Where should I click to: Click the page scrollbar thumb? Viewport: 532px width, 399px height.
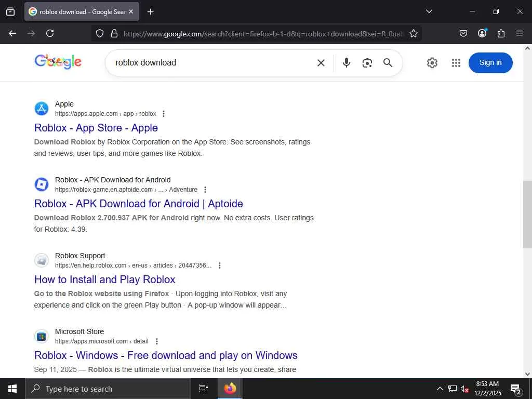tap(527, 215)
